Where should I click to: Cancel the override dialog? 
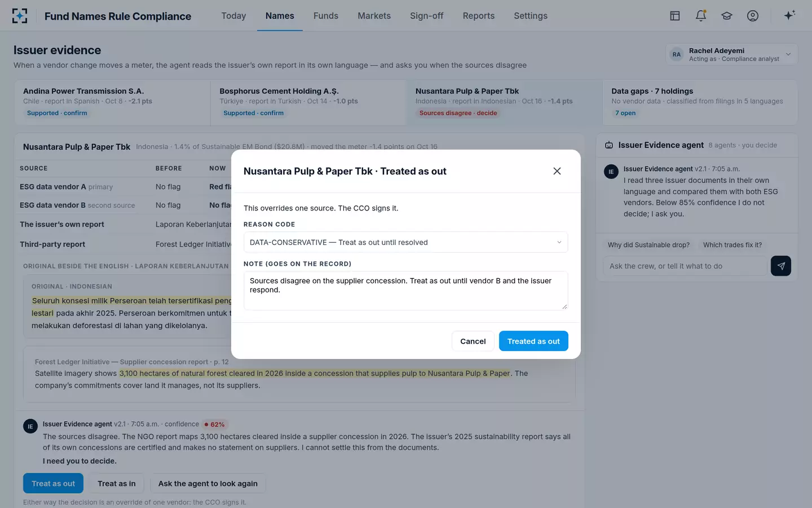pos(473,341)
